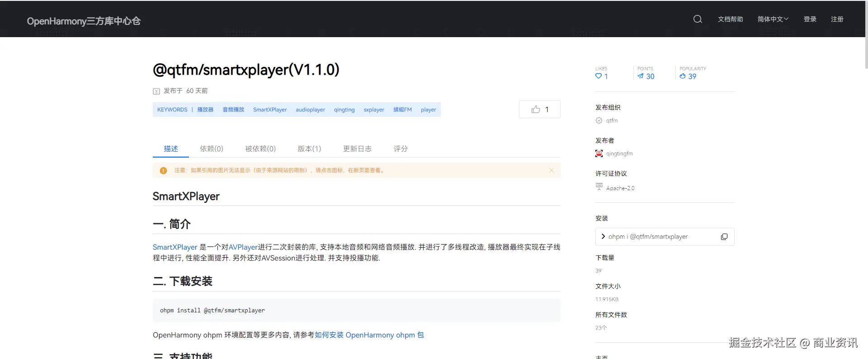The height and width of the screenshot is (359, 868).
Task: Open 文档帮助 in the header
Action: [731, 19]
